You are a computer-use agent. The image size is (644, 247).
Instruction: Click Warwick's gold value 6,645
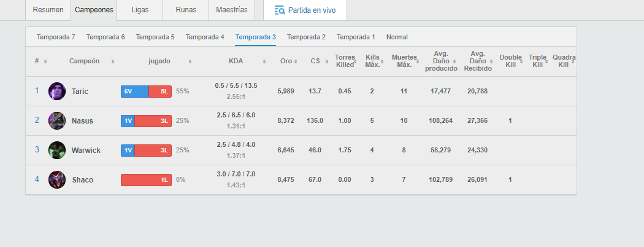point(286,151)
